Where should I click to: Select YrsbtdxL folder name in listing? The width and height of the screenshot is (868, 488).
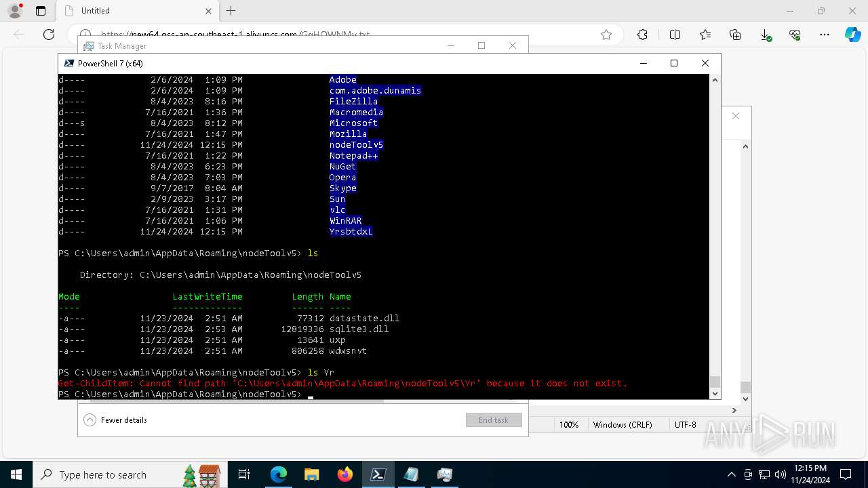(x=351, y=231)
